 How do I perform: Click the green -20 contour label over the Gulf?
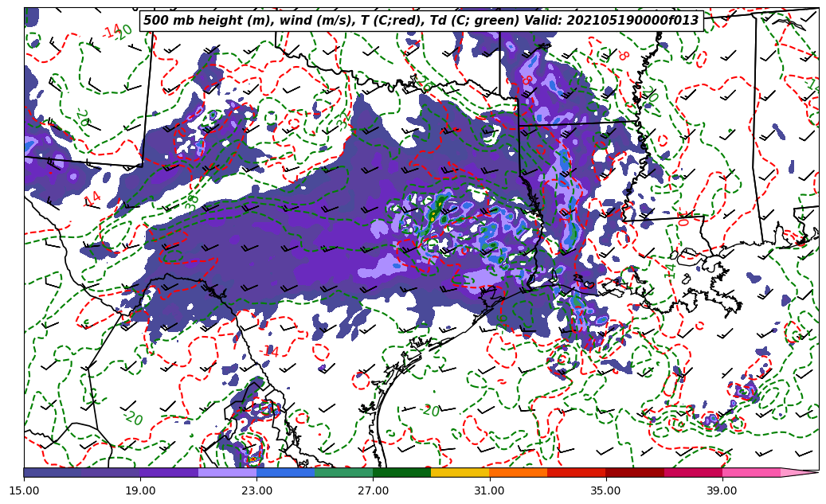(x=430, y=411)
